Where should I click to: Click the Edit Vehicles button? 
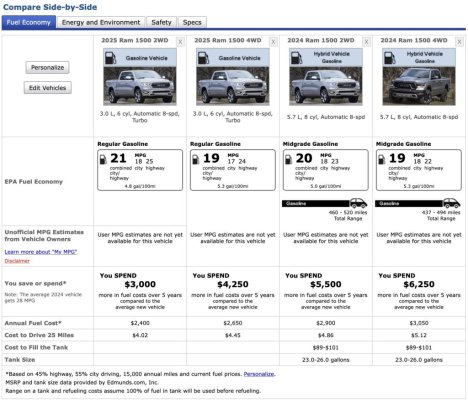pos(47,88)
